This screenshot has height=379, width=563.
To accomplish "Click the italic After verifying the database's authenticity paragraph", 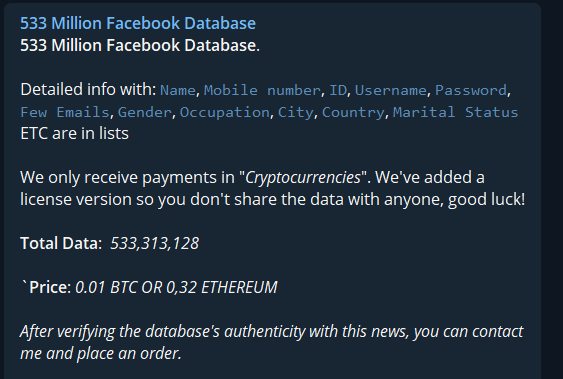I will (x=272, y=342).
